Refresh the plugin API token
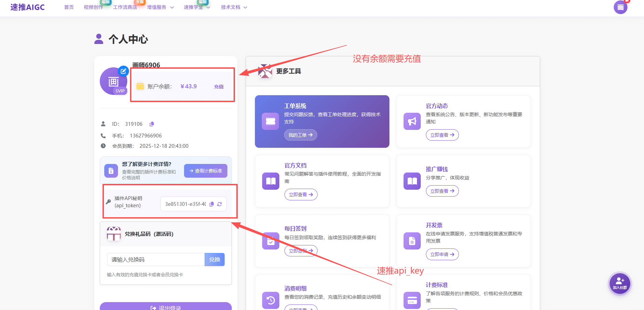The image size is (644, 310). coord(219,204)
